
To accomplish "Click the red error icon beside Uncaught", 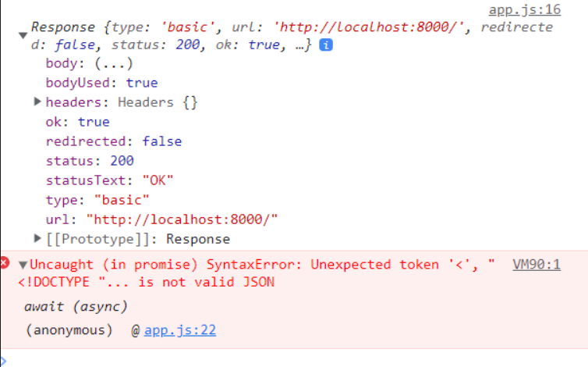I will [5, 262].
